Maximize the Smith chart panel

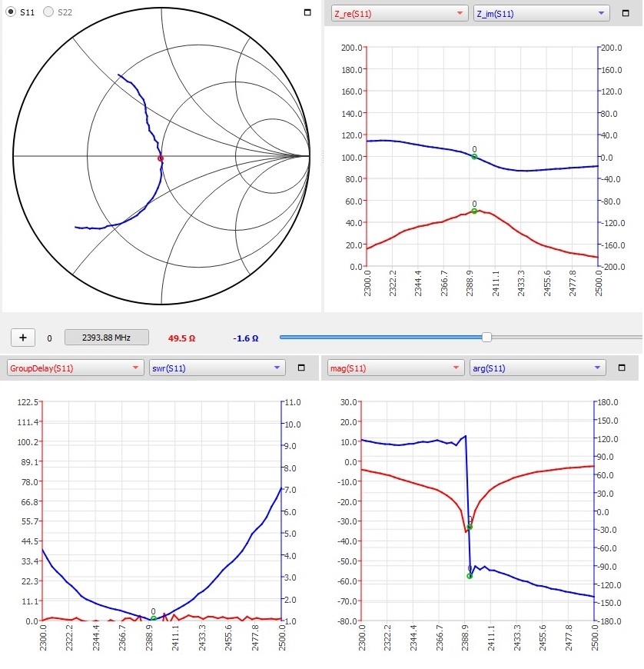(x=307, y=13)
